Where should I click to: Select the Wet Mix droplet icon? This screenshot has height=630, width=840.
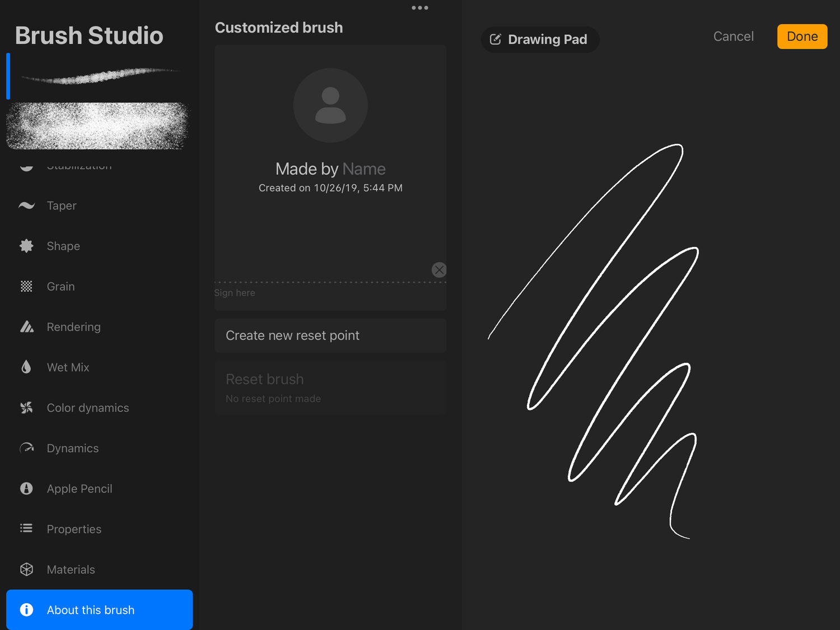click(26, 367)
